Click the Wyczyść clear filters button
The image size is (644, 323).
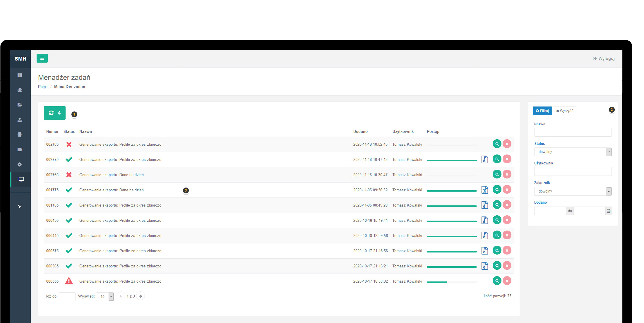(565, 111)
